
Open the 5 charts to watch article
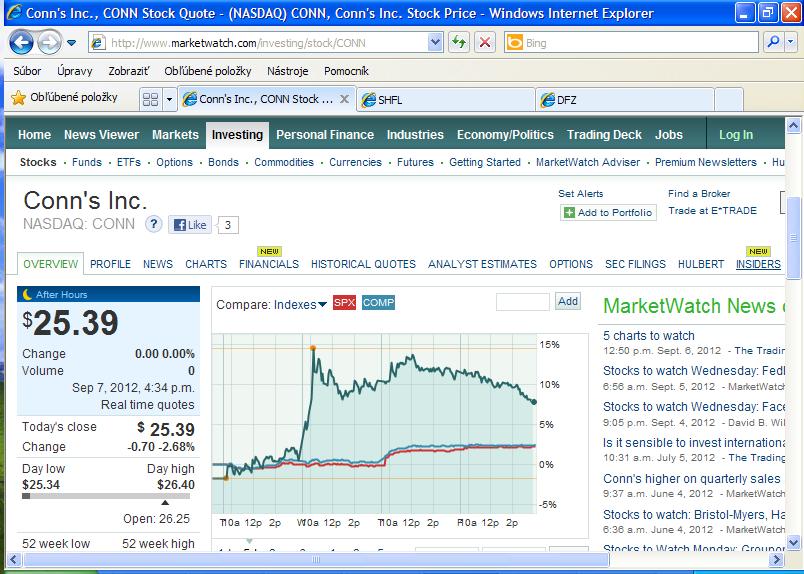point(649,336)
